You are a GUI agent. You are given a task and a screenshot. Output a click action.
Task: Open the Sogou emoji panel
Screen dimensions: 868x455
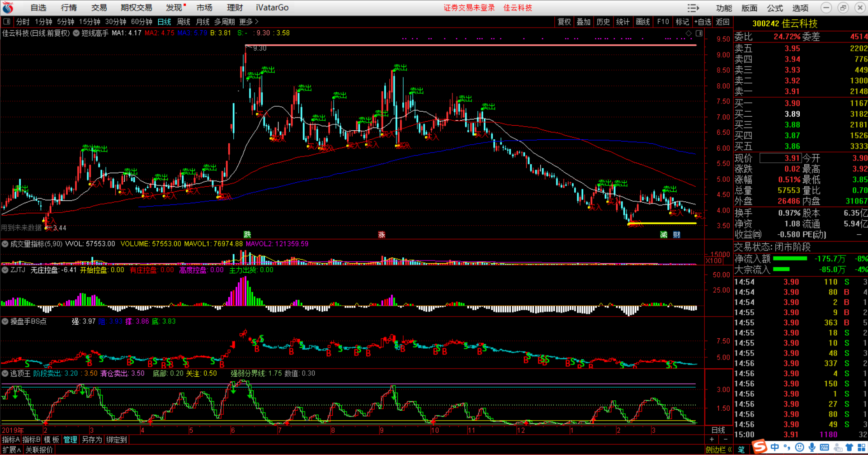tap(800, 447)
